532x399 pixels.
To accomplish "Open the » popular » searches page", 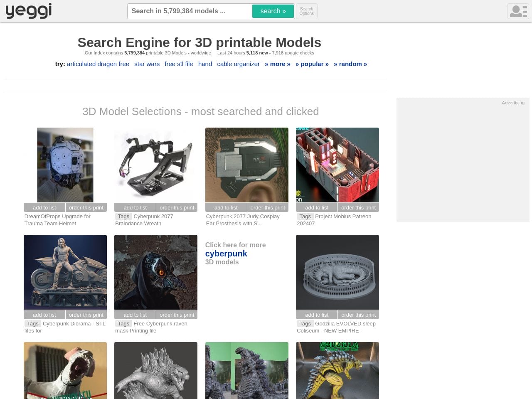I will [x=312, y=64].
